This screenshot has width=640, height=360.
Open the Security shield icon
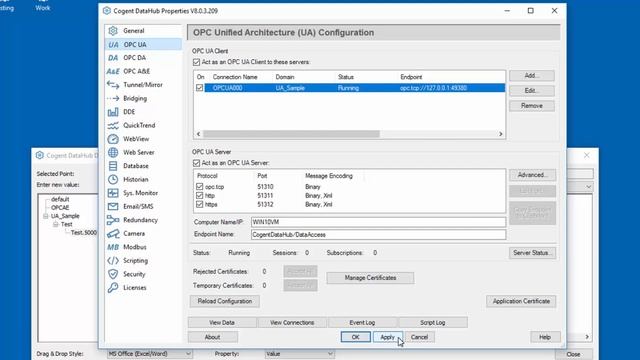[x=113, y=274]
